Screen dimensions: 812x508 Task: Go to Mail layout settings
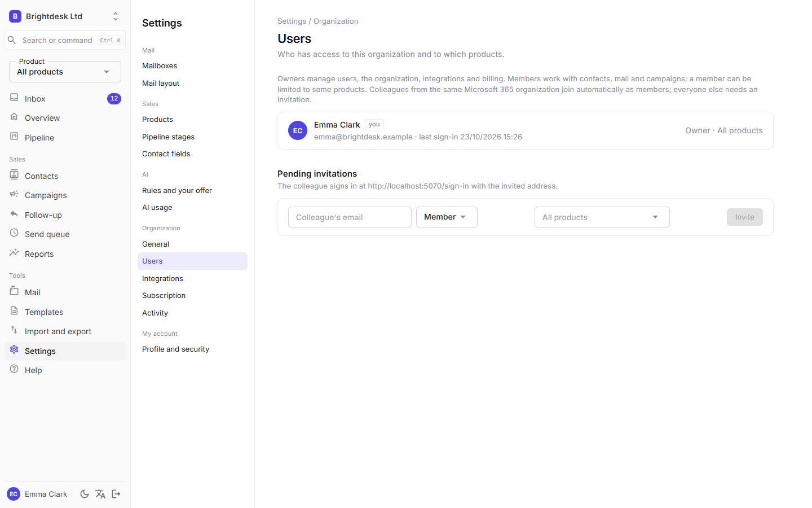192,84
